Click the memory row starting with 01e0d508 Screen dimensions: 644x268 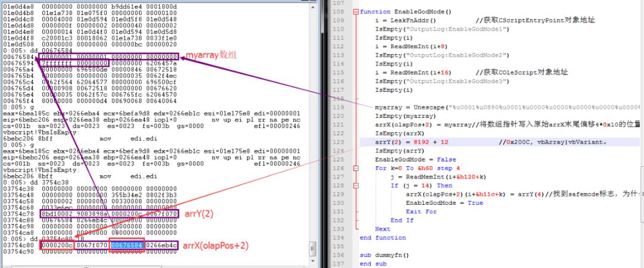point(90,45)
